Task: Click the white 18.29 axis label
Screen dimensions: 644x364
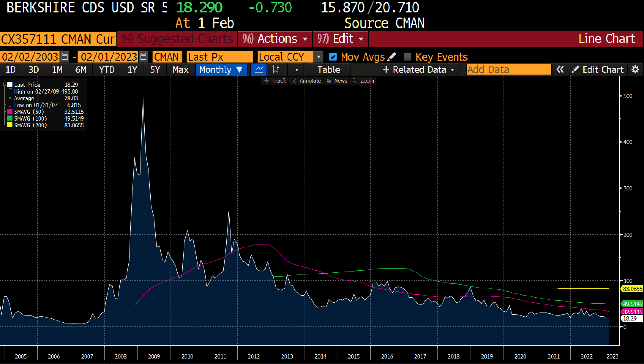Action: [632, 318]
